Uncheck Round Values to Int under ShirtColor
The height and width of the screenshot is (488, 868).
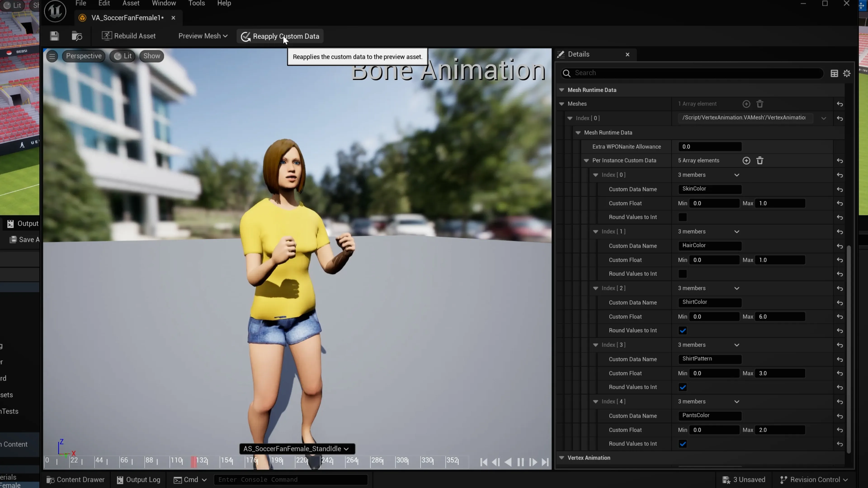coord(682,330)
